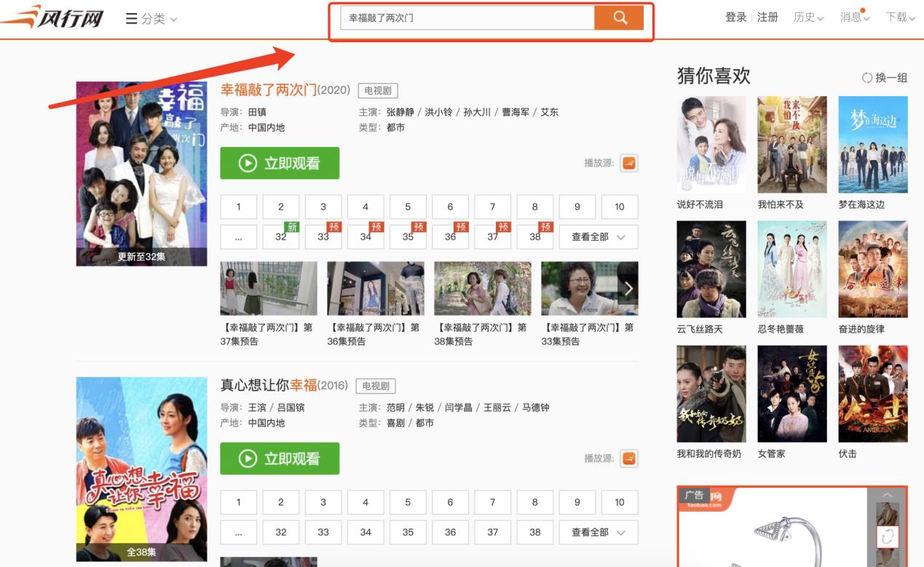924x567 pixels.
Task: Open the 第36集预告 preview thumbnail
Action: (376, 288)
